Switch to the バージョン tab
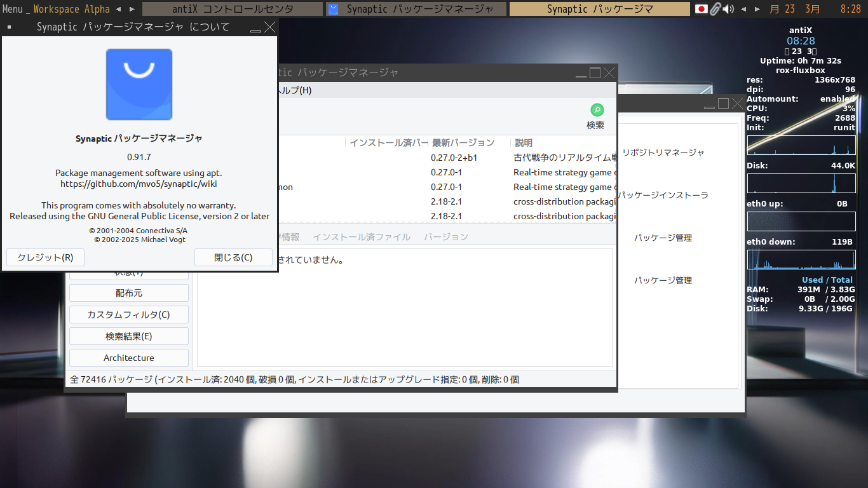The width and height of the screenshot is (868, 488). [x=445, y=236]
